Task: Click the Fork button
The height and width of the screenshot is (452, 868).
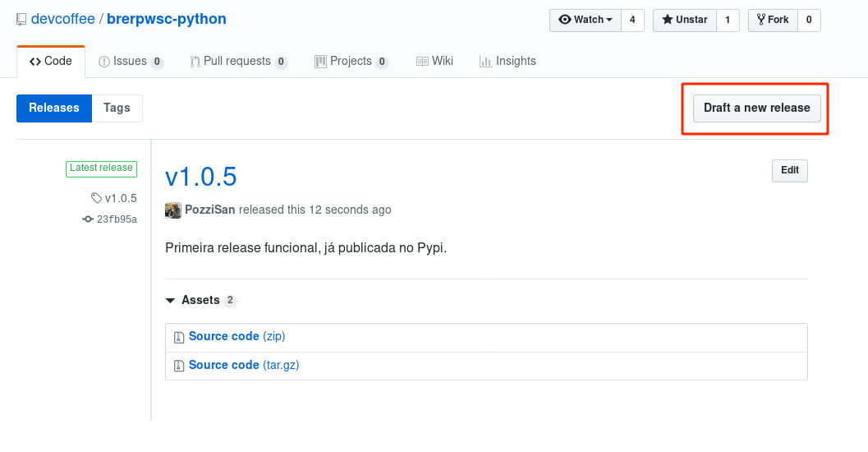Action: click(x=773, y=20)
